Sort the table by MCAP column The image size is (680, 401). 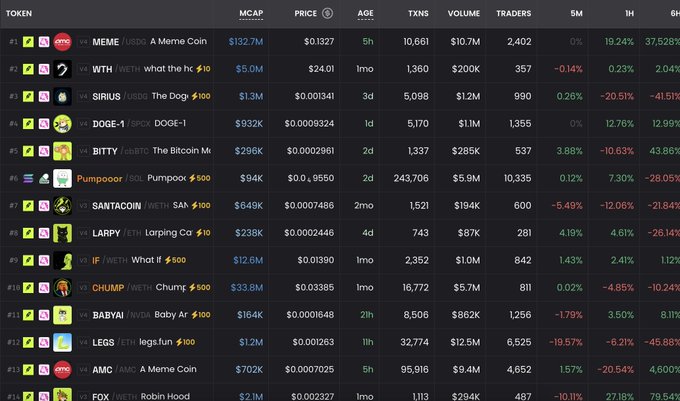point(251,13)
